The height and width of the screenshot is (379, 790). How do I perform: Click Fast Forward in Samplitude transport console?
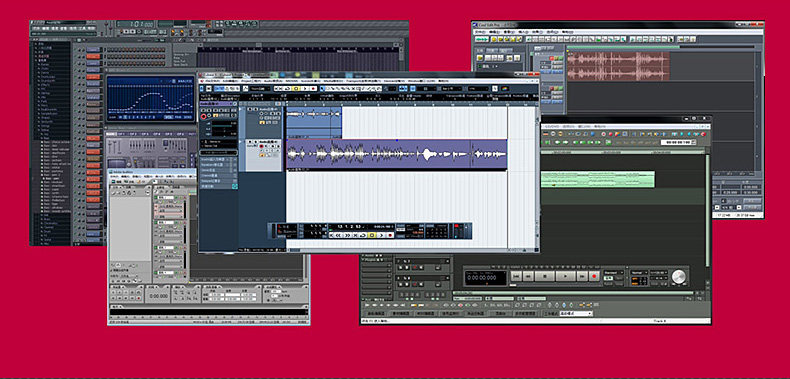coord(582,276)
